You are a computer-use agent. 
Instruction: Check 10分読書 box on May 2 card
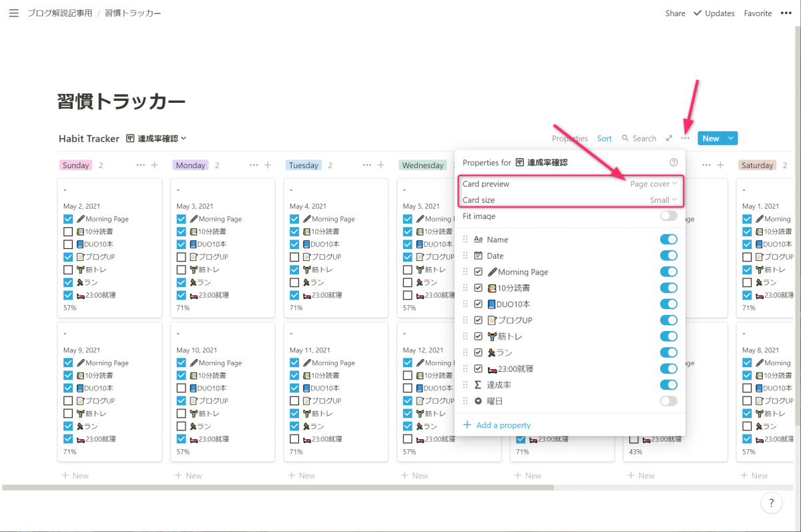(x=68, y=232)
